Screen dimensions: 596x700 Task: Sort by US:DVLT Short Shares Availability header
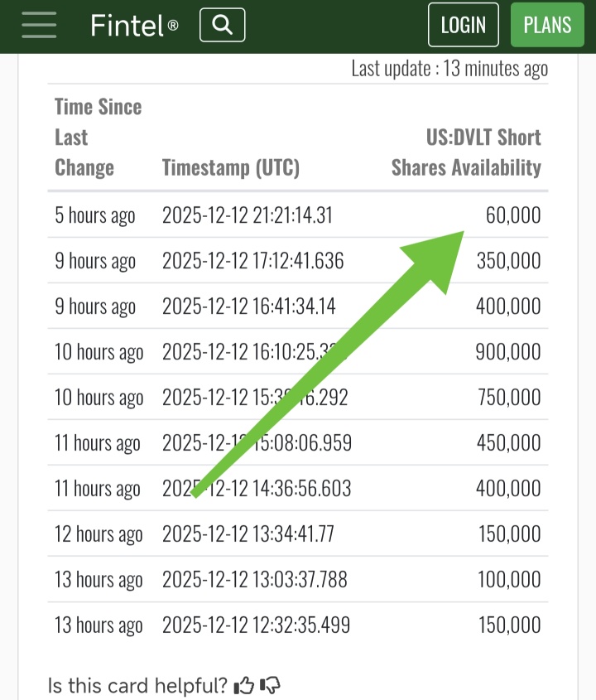[x=466, y=152]
